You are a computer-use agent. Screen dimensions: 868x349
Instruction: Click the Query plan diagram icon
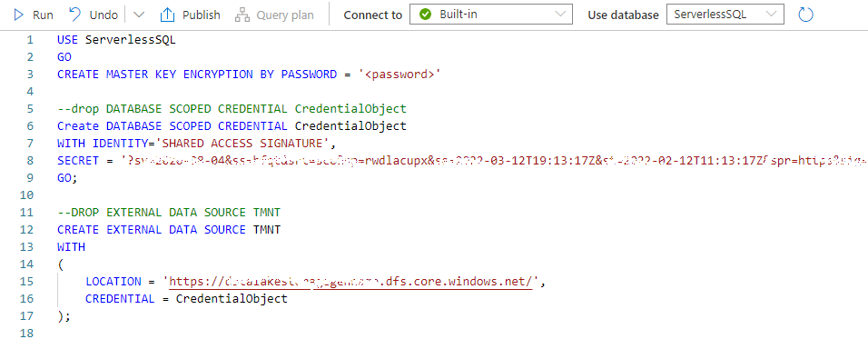(x=242, y=15)
